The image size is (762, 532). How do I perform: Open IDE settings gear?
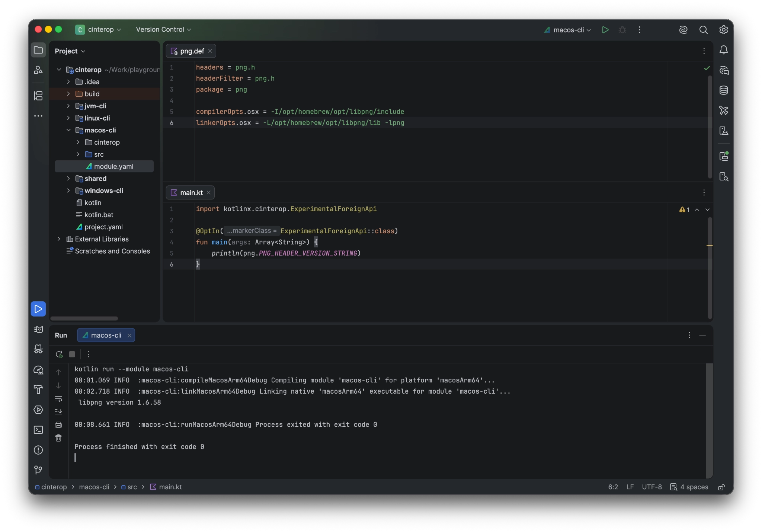(x=723, y=30)
